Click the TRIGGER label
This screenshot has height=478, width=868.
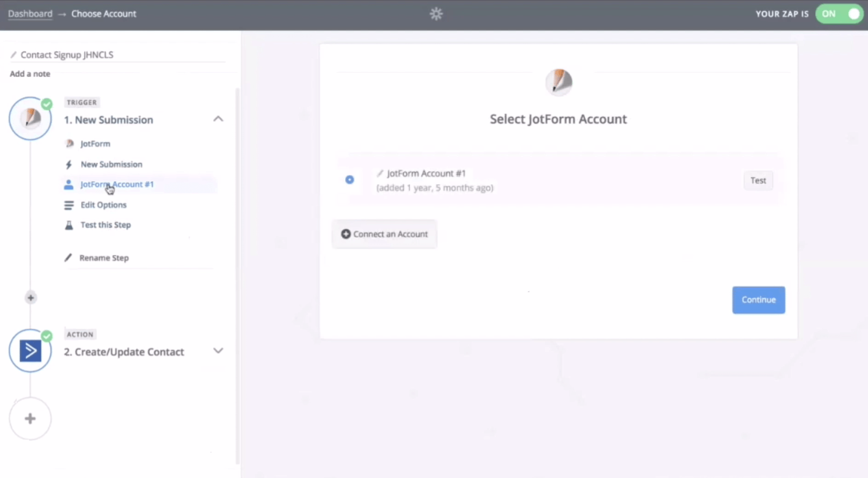[82, 102]
